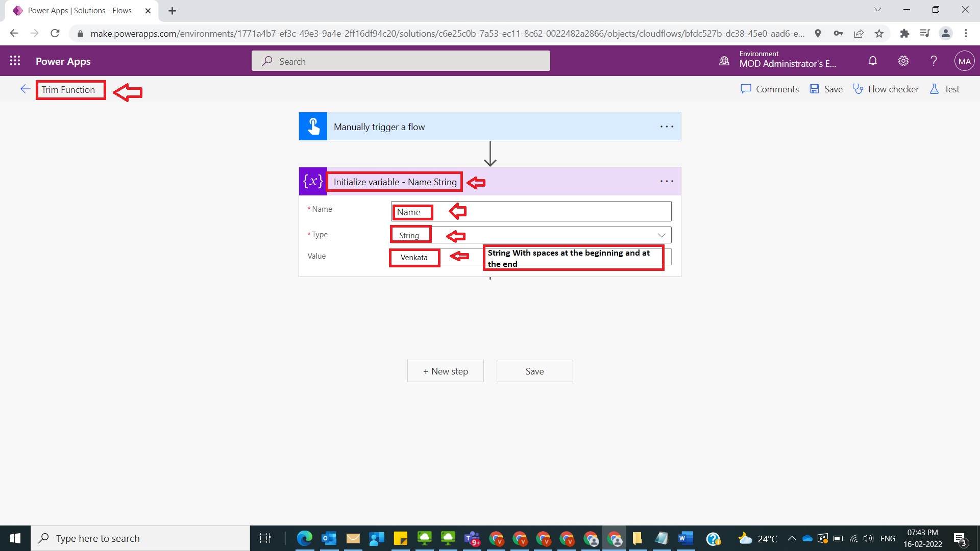Open Power Apps settings gear
This screenshot has height=551, width=980.
pyautogui.click(x=903, y=61)
